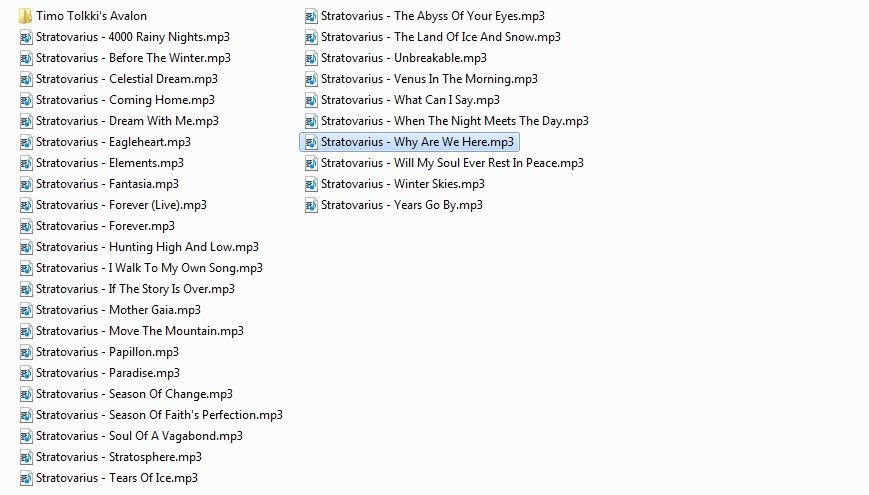The height and width of the screenshot is (495, 869).
Task: Click "Stratovarius - The Abyss Of Your Eyes.mp3"
Action: [433, 16]
